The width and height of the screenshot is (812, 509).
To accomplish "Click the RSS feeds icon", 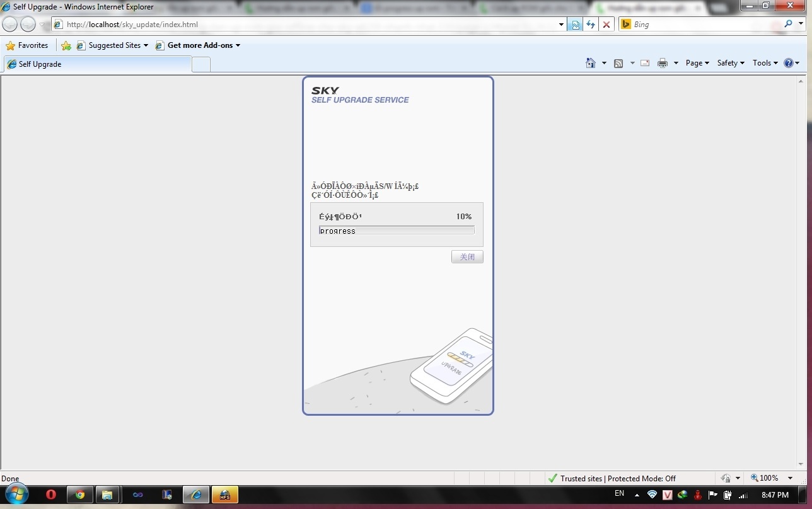I will coord(618,63).
